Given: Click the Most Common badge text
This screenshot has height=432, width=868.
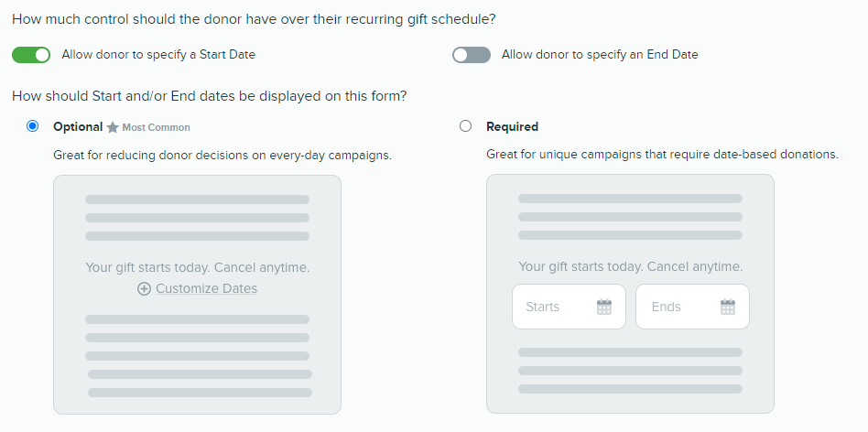Looking at the screenshot, I should (157, 128).
